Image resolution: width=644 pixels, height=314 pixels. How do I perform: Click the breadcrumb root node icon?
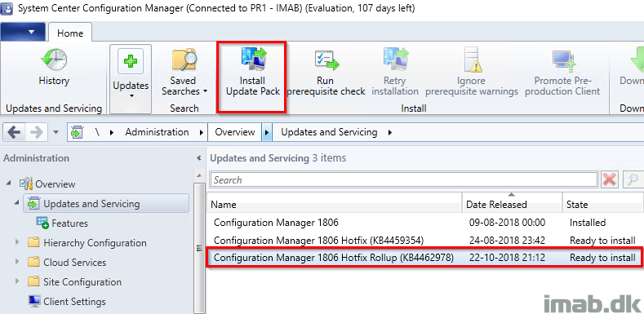pyautogui.click(x=77, y=132)
